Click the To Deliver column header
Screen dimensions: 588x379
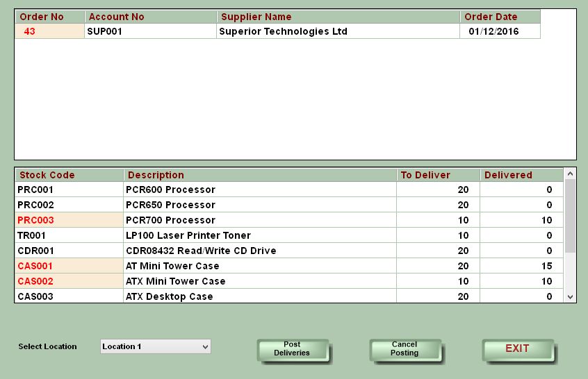pyautogui.click(x=439, y=175)
